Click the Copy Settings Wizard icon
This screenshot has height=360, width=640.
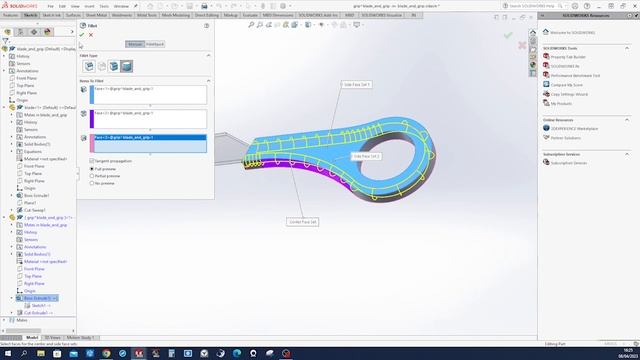546,94
